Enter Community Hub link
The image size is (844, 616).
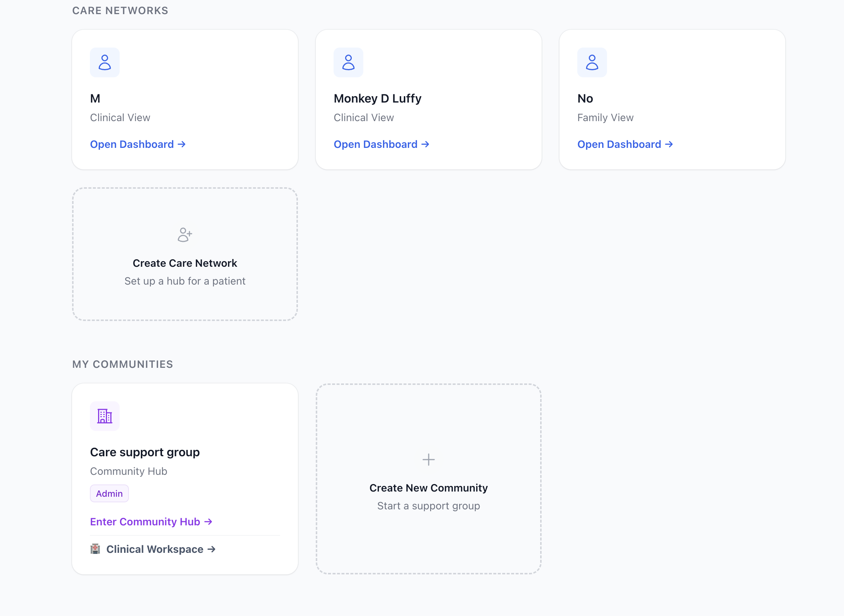click(x=145, y=521)
